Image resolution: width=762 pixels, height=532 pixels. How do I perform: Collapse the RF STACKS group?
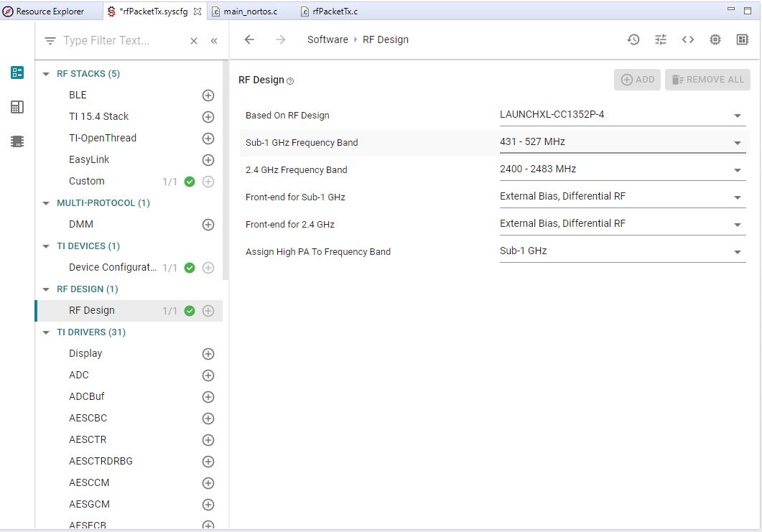pyautogui.click(x=46, y=74)
